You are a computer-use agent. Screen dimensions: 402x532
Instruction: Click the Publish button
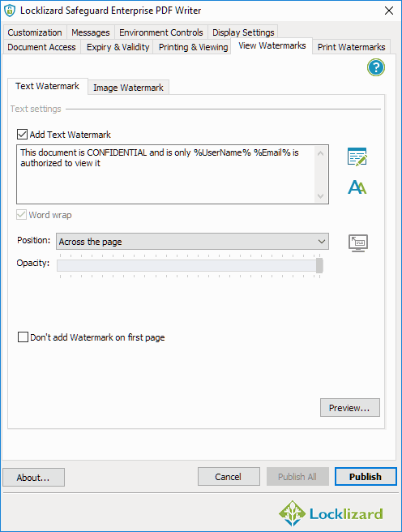[366, 477]
